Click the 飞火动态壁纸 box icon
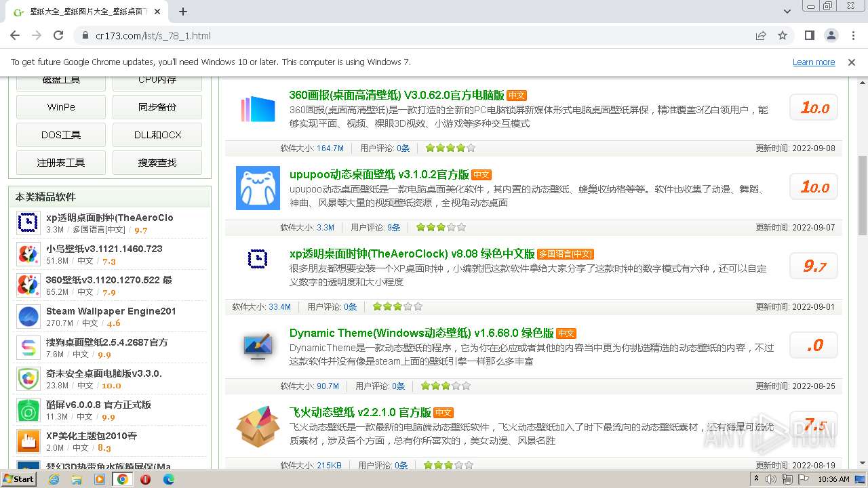The image size is (868, 488). (x=258, y=426)
